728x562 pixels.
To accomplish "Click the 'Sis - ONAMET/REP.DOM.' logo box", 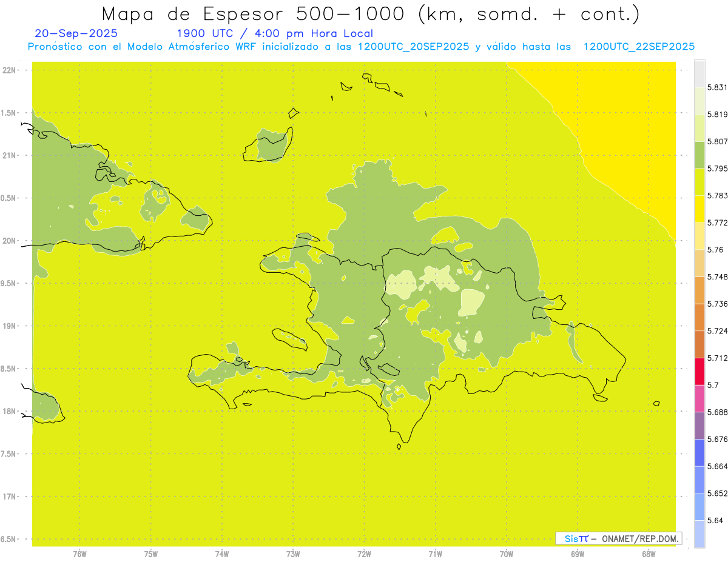I will pos(619,538).
